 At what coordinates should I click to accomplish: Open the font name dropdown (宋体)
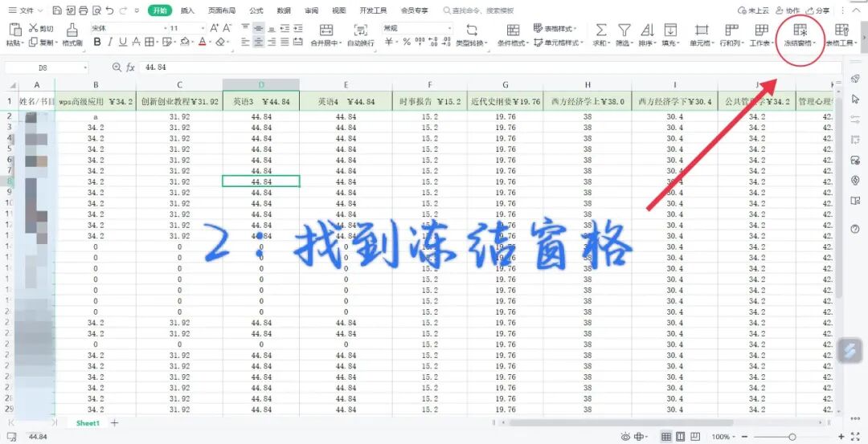point(166,28)
